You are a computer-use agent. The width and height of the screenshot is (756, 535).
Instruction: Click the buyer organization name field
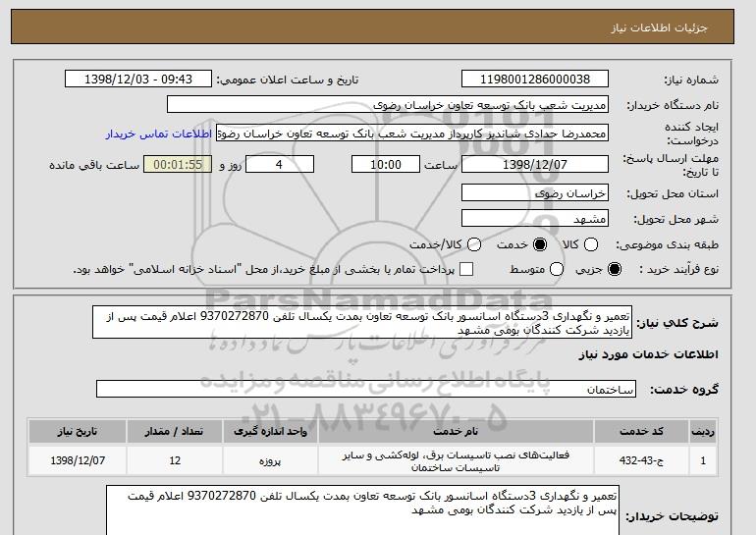coord(388,105)
